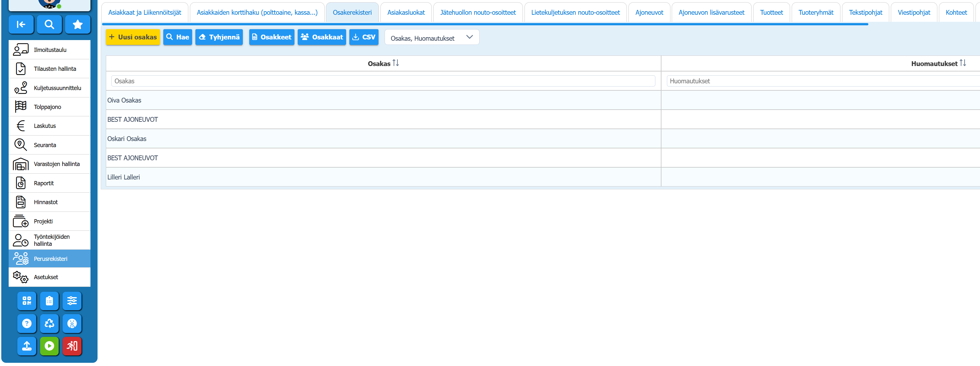The width and height of the screenshot is (980, 366).
Task: Expand the Osakas, Huomautukset column dropdown
Action: (432, 37)
